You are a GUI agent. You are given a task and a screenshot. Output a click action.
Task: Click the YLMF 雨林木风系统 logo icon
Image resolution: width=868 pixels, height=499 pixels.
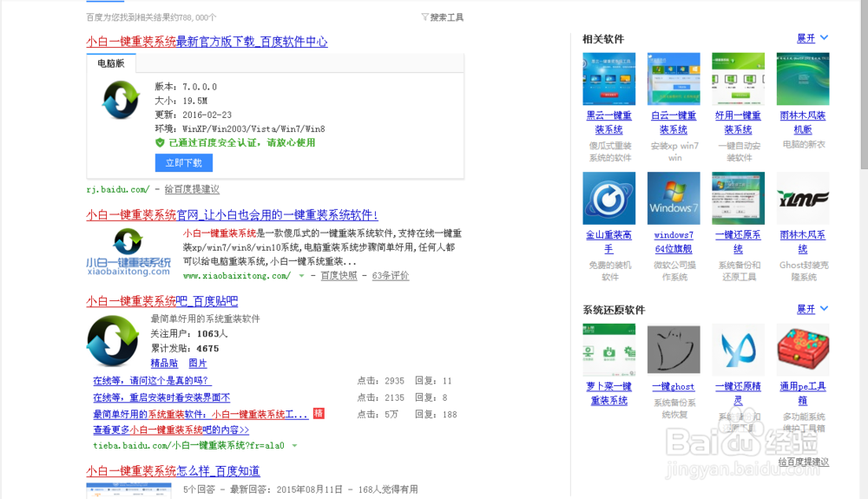803,198
